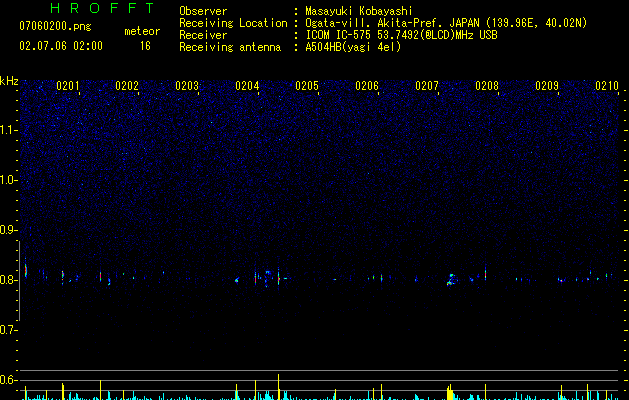Click the receiver value ICOM IC-575
The image size is (629, 400).
coord(338,35)
